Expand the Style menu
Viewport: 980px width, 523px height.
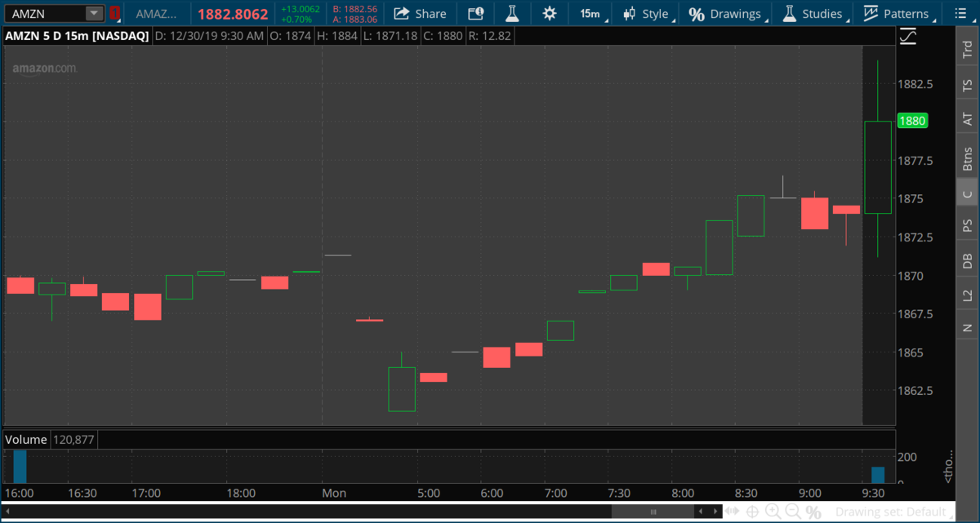coord(645,14)
